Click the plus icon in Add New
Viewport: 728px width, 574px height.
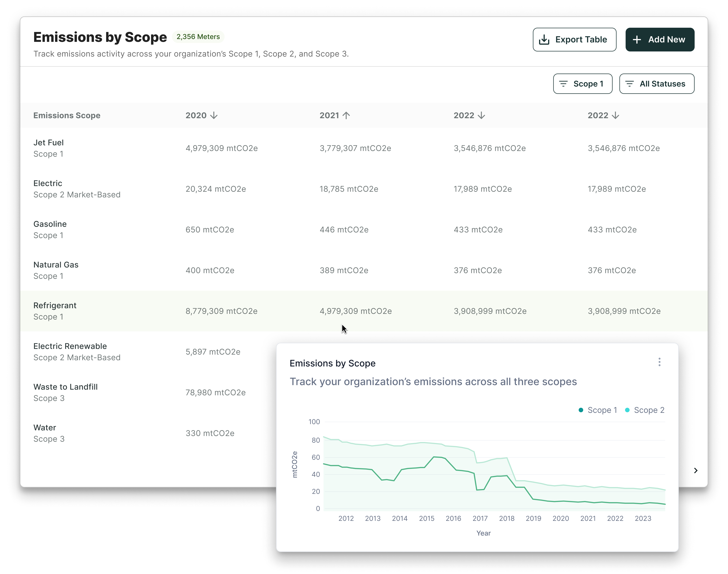pyautogui.click(x=637, y=40)
